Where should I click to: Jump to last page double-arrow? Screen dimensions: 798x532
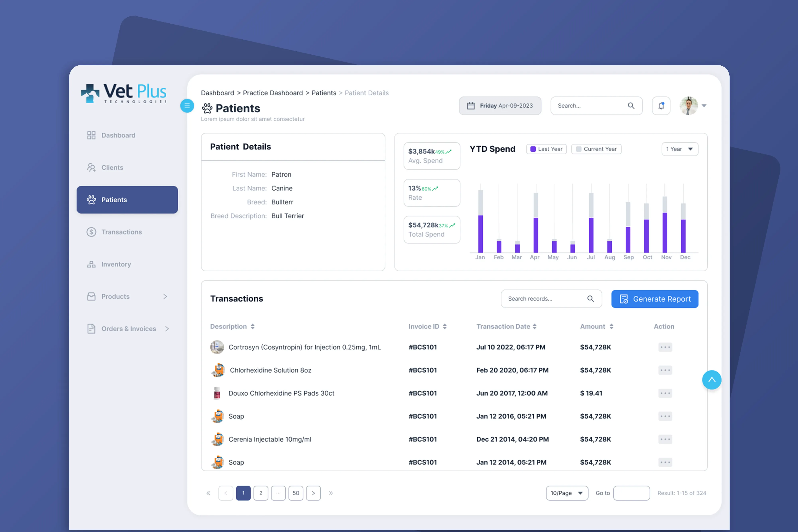(331, 493)
